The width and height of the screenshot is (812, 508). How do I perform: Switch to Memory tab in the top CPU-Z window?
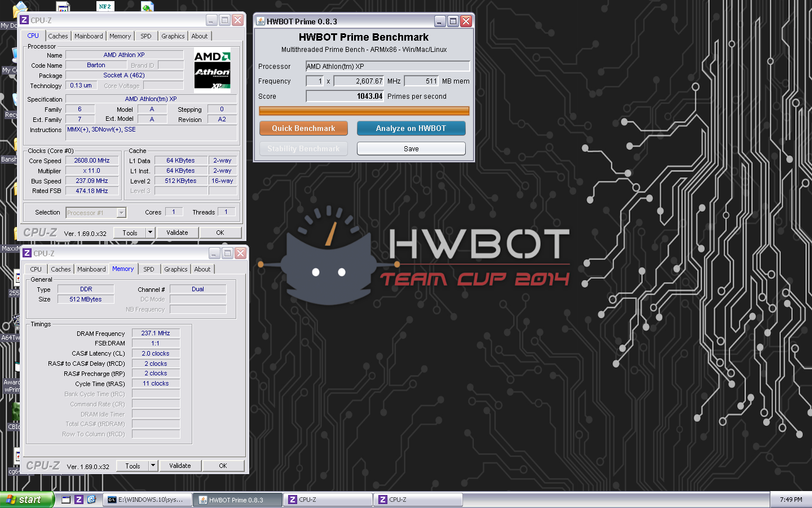click(x=120, y=36)
